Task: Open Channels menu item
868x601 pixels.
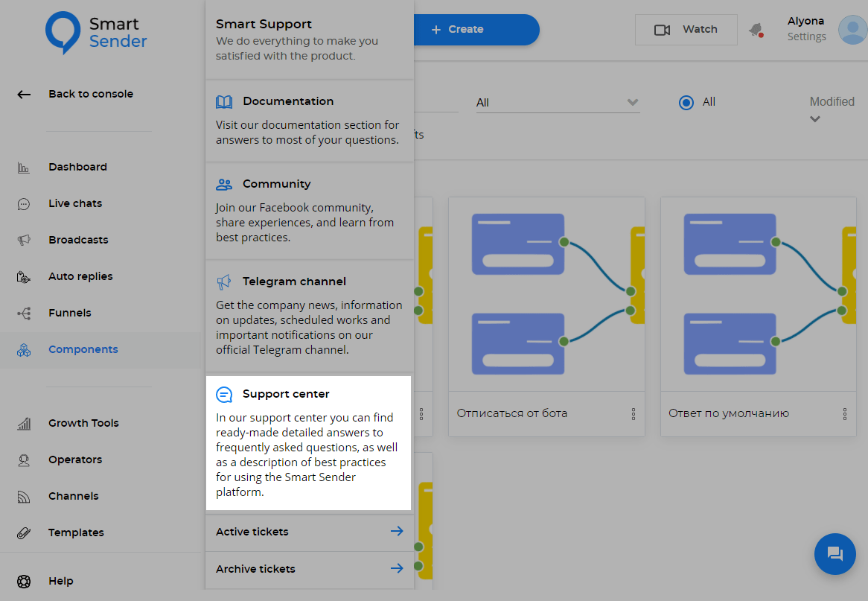Action: coord(74,496)
